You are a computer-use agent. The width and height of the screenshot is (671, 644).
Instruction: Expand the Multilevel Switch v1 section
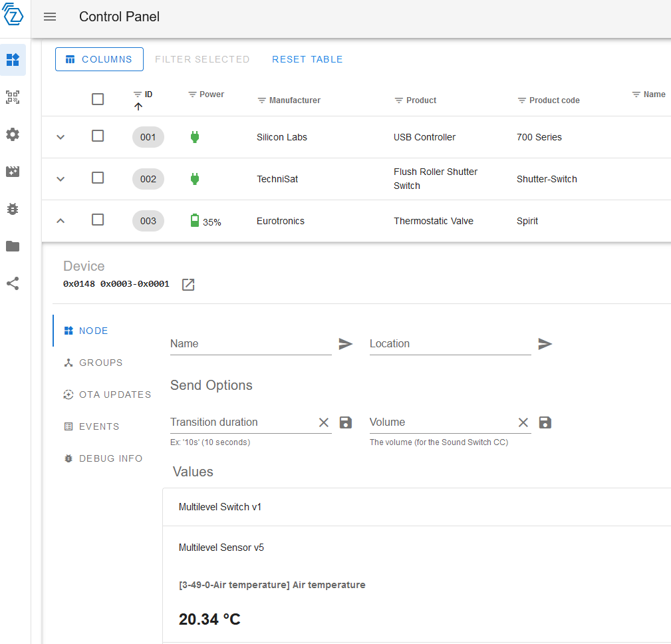[x=416, y=507]
